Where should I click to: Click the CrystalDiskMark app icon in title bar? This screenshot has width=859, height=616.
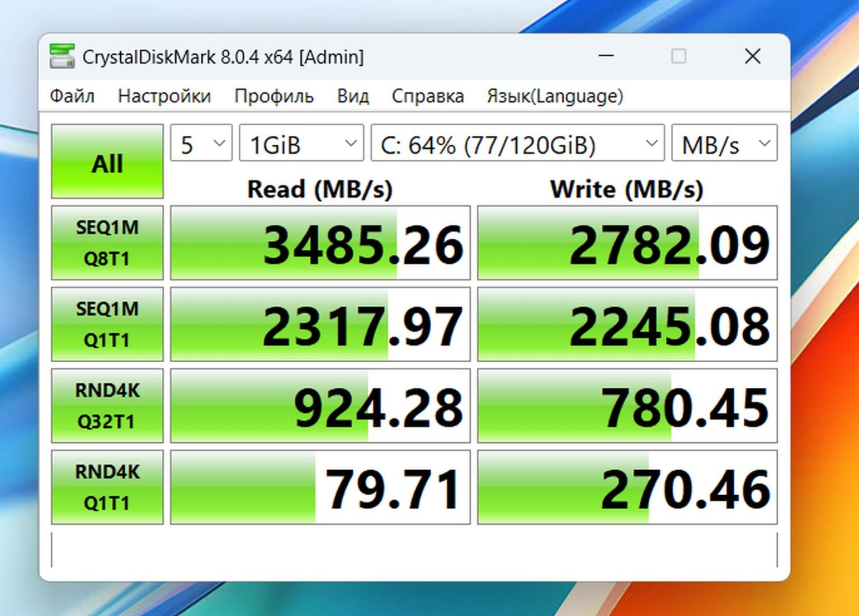pos(62,56)
